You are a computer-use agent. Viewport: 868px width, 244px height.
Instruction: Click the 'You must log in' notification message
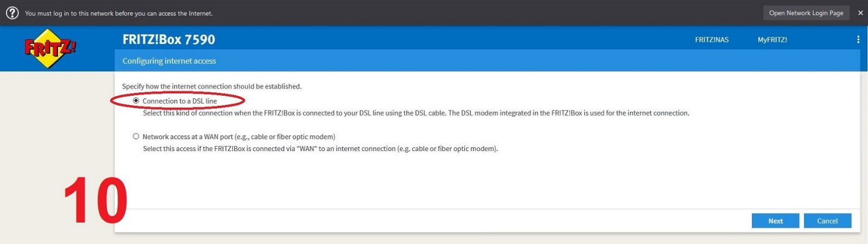pyautogui.click(x=119, y=13)
